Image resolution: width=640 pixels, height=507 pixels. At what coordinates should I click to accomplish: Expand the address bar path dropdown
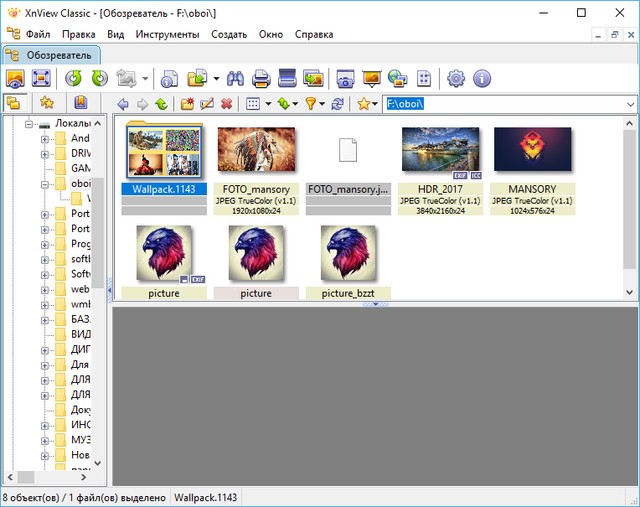click(630, 104)
